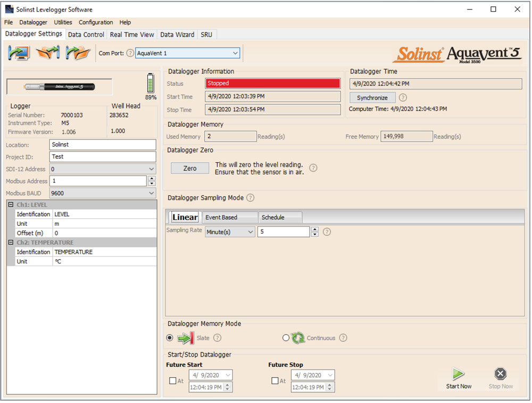Expand the Modbus BAUD 9600 dropdown
532x403 pixels.
(x=103, y=193)
